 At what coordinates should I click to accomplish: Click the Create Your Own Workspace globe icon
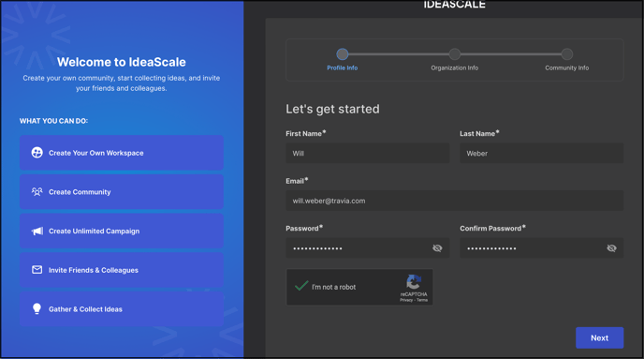[x=37, y=153]
